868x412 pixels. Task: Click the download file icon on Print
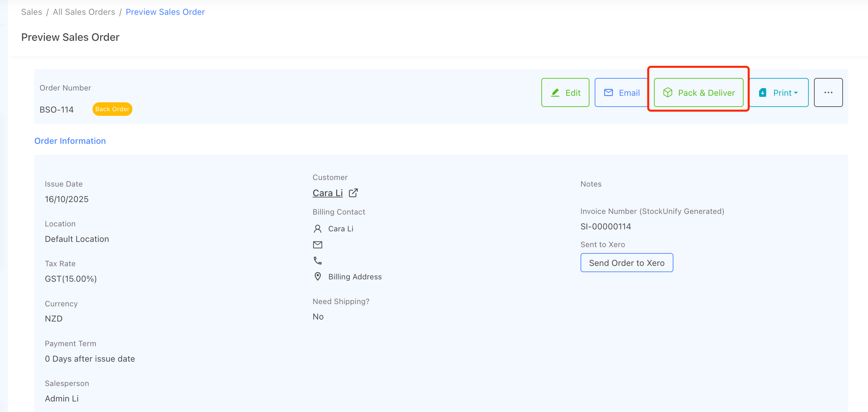coord(763,92)
